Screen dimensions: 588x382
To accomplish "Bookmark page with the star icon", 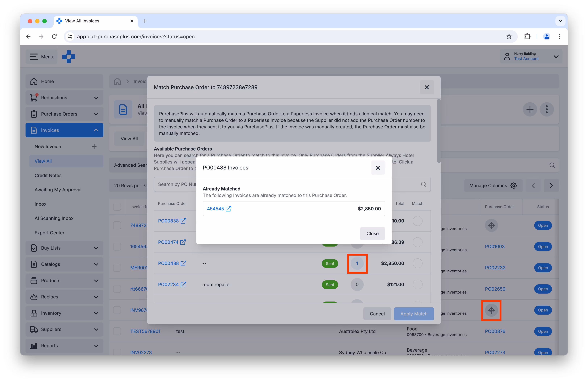I will (509, 37).
